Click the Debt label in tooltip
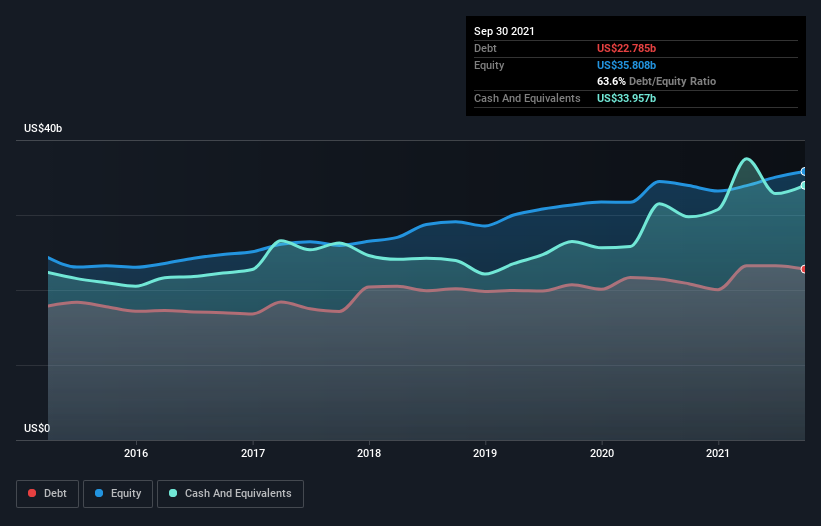The width and height of the screenshot is (821, 526). click(485, 48)
